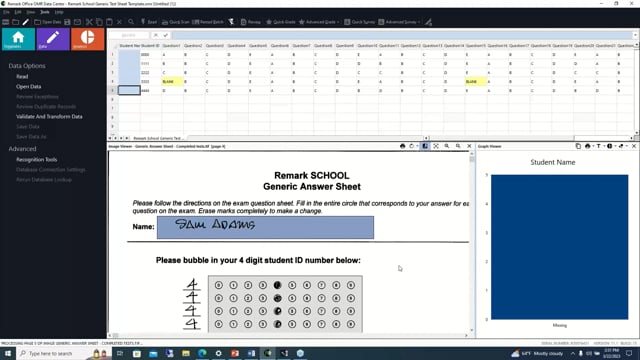The image size is (640, 360).
Task: Click the zoom out magnifier in Image Viewer
Action: click(x=458, y=146)
